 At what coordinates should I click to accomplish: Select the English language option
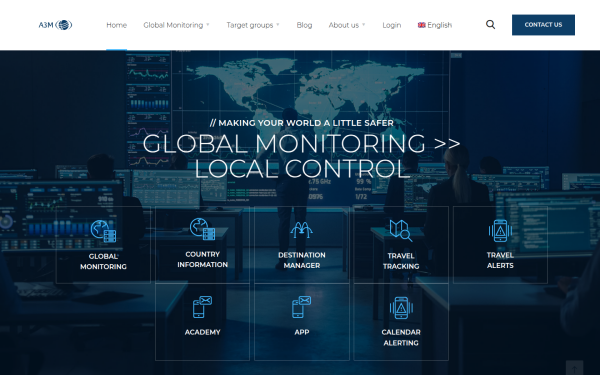click(435, 25)
